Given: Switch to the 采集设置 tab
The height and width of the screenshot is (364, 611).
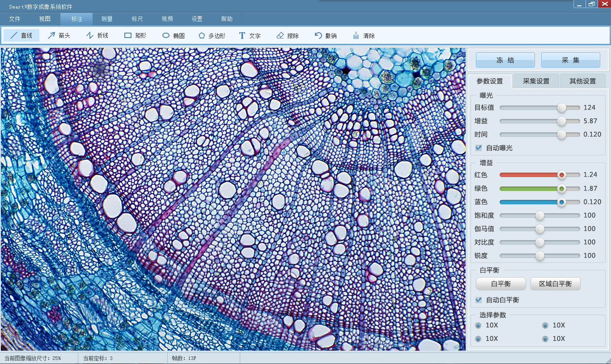Looking at the screenshot, I should pyautogui.click(x=536, y=81).
